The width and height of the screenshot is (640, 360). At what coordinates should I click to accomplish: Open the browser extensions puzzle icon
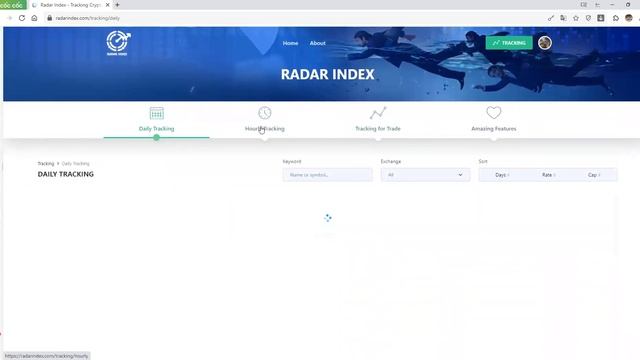(616, 18)
